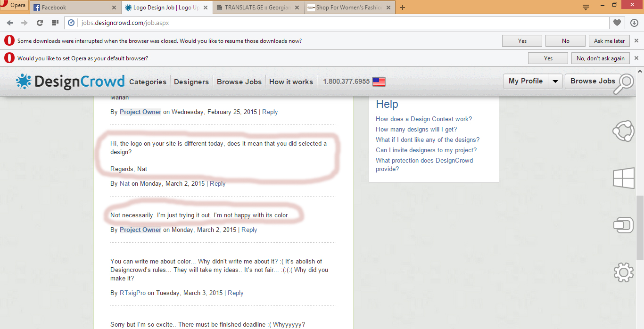Open the Settings gear charm

[623, 272]
